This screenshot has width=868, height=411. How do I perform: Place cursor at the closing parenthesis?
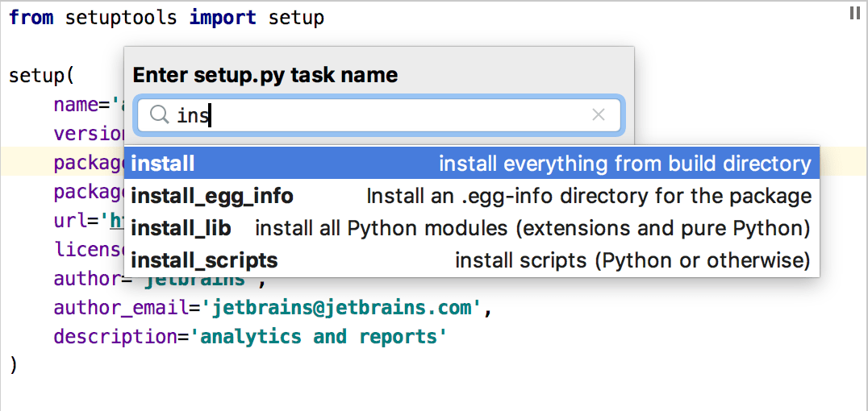click(x=13, y=364)
